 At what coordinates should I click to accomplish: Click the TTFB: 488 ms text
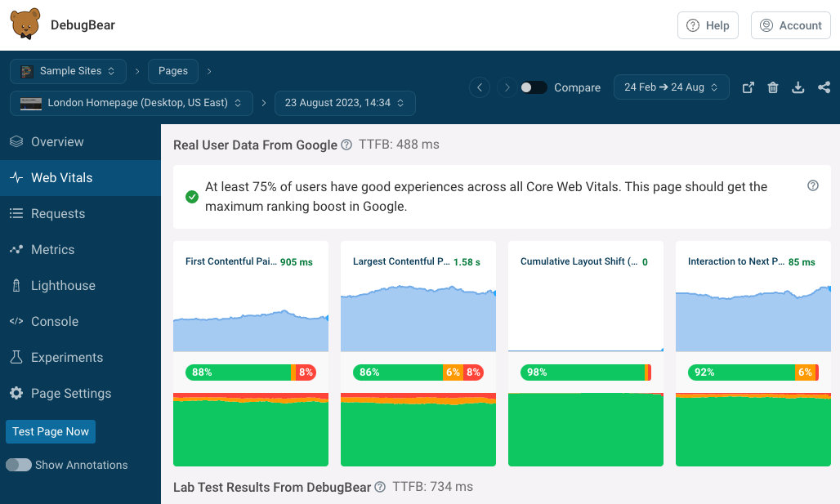[399, 145]
